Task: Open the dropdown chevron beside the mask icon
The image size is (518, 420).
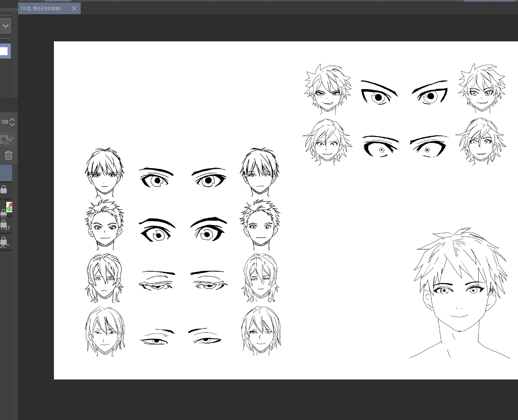Action: coord(11,139)
